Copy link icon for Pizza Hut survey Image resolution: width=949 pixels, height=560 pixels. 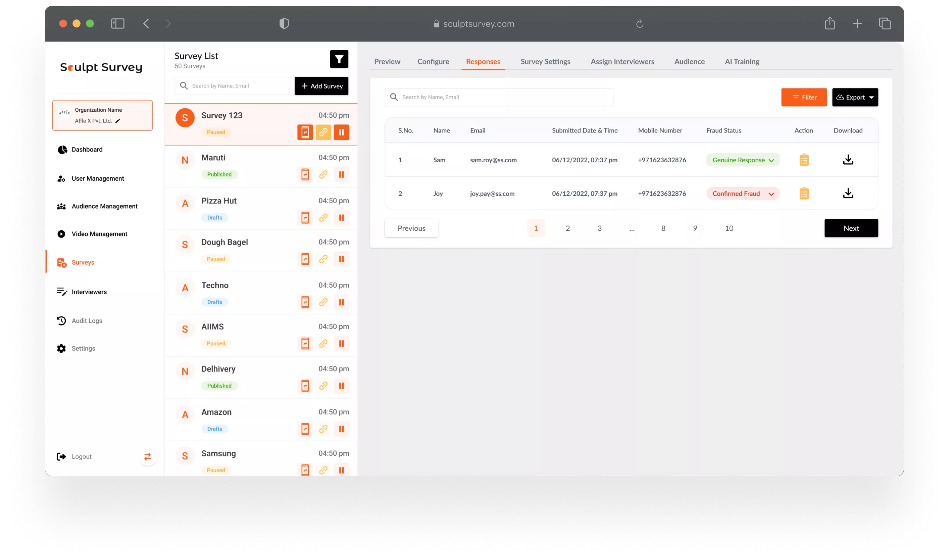(323, 218)
